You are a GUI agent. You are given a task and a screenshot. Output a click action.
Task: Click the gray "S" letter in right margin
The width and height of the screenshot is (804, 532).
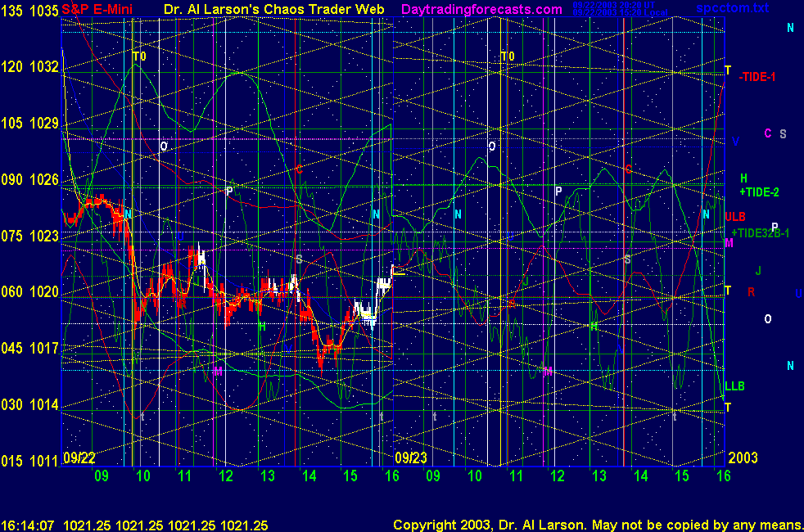(x=783, y=133)
